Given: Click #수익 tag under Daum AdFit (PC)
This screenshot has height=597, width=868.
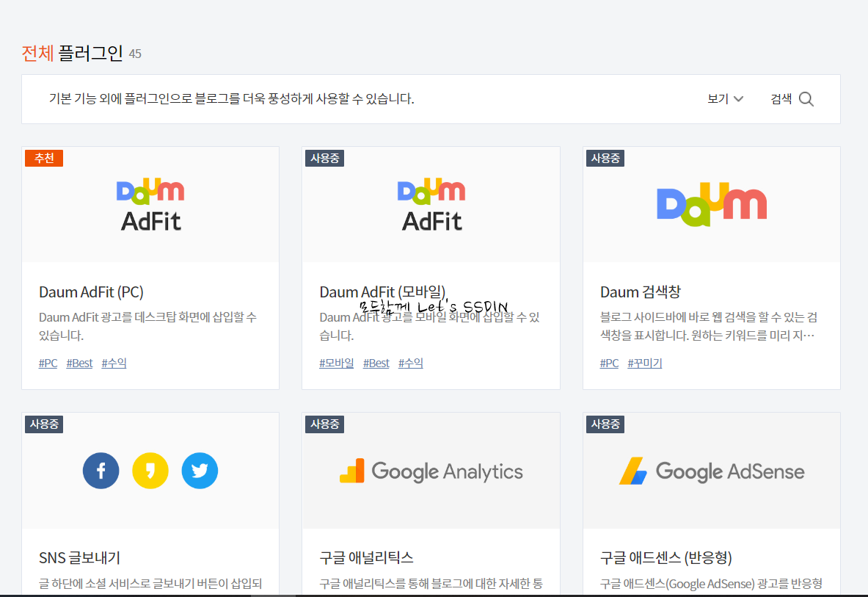Looking at the screenshot, I should 114,363.
